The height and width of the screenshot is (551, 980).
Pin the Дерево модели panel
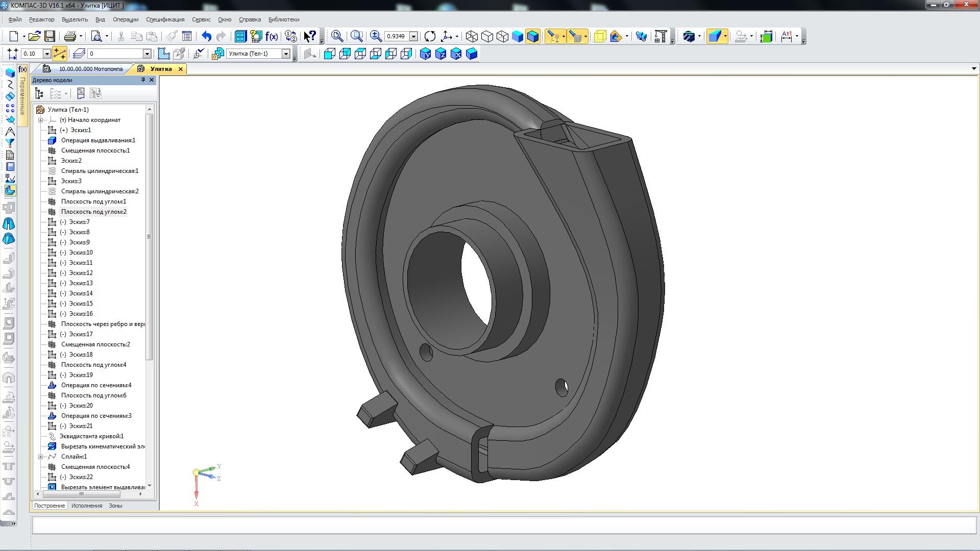(143, 80)
